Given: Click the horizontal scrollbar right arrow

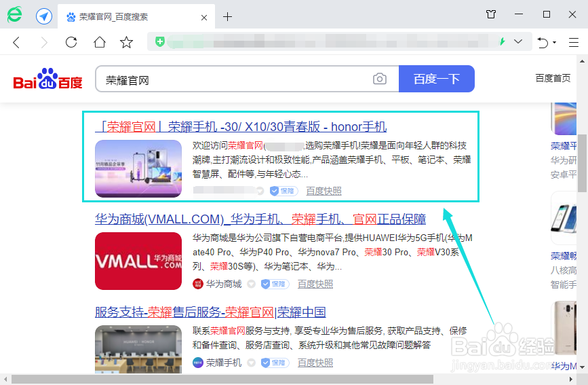Looking at the screenshot, I should point(571,380).
